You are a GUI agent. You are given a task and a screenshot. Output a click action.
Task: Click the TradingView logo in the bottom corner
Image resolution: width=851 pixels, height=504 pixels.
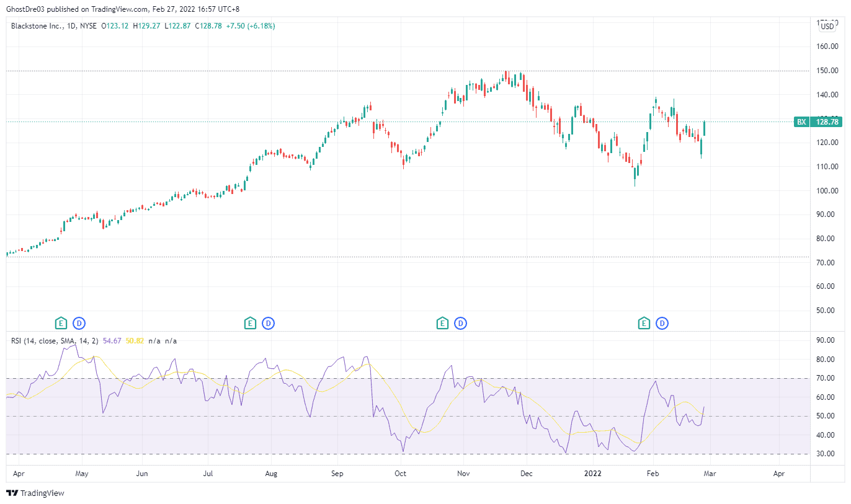coord(34,493)
